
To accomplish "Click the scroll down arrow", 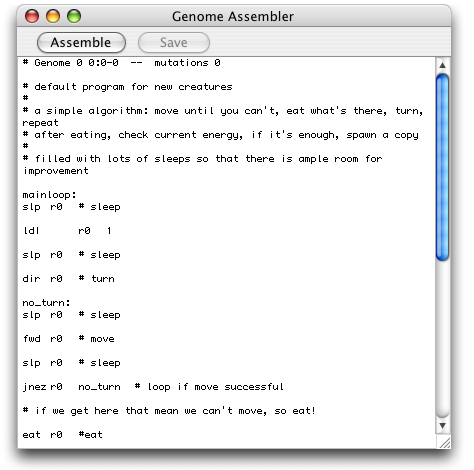I will [x=442, y=426].
